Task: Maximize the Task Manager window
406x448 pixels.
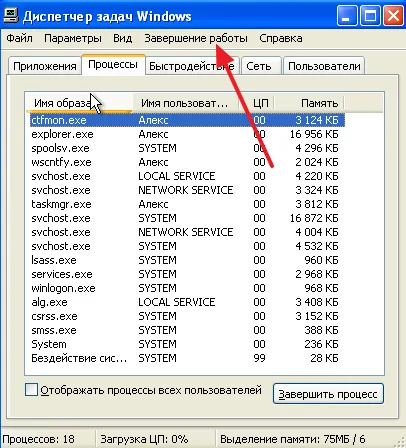Action: [370, 16]
